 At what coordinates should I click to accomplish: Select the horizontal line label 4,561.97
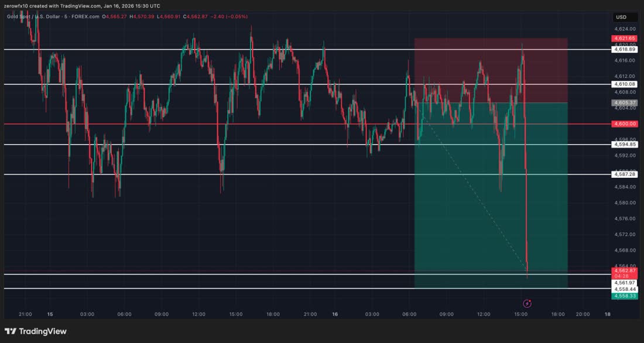pos(625,283)
